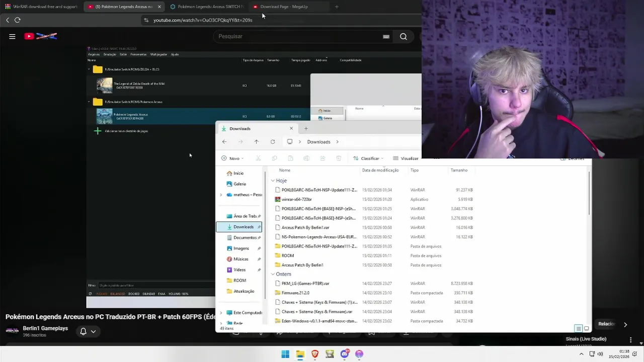Switch to large thumbnails view in Explorer status bar

pyautogui.click(x=586, y=328)
